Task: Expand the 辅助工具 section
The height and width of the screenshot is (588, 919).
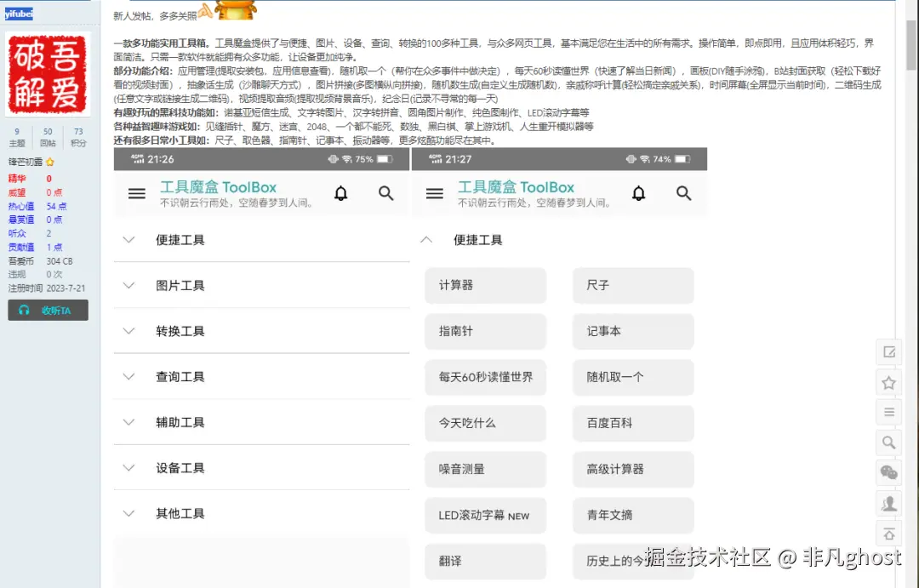Action: tap(261, 422)
